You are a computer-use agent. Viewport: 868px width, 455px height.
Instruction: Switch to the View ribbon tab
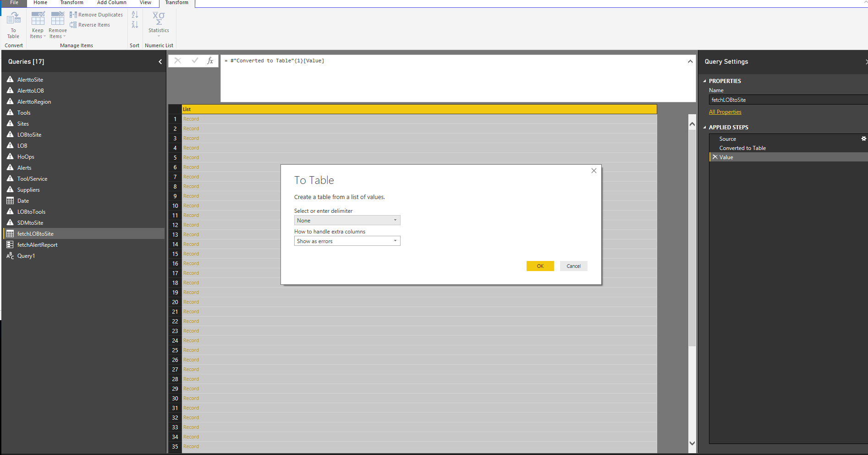[x=145, y=3]
